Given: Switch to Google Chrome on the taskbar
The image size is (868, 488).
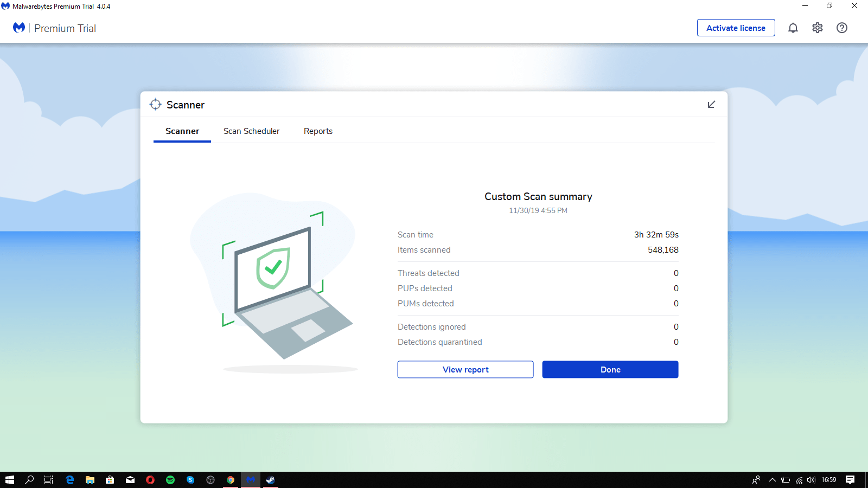Looking at the screenshot, I should [231, 480].
